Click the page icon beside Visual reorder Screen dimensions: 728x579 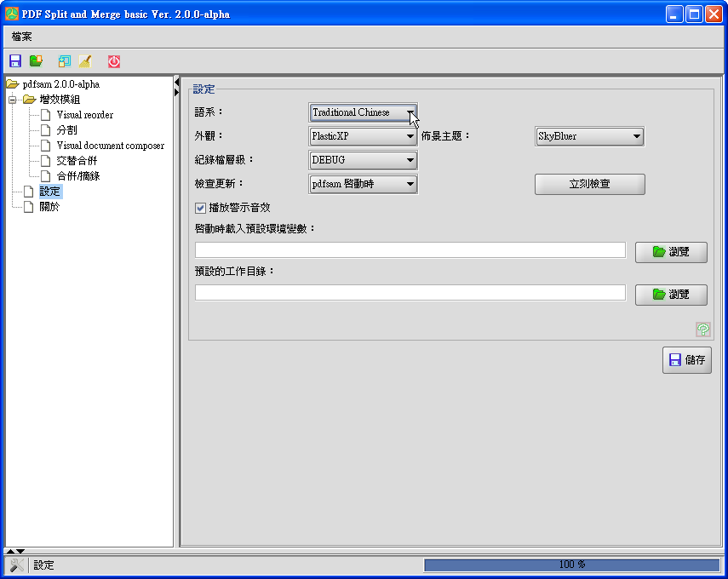(45, 115)
